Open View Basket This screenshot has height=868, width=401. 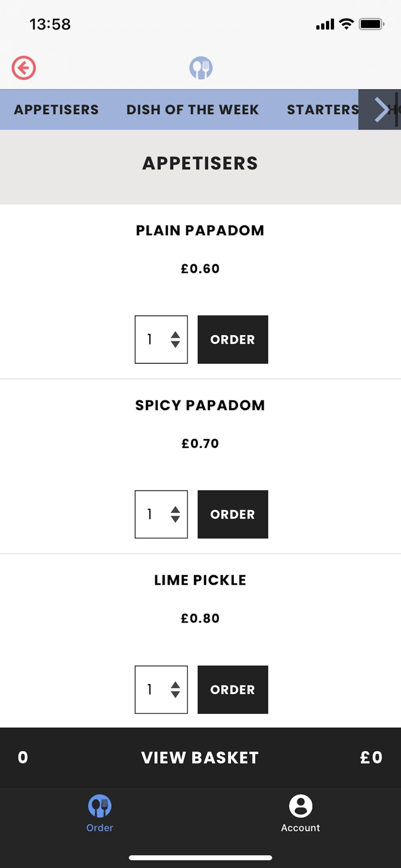click(x=200, y=758)
